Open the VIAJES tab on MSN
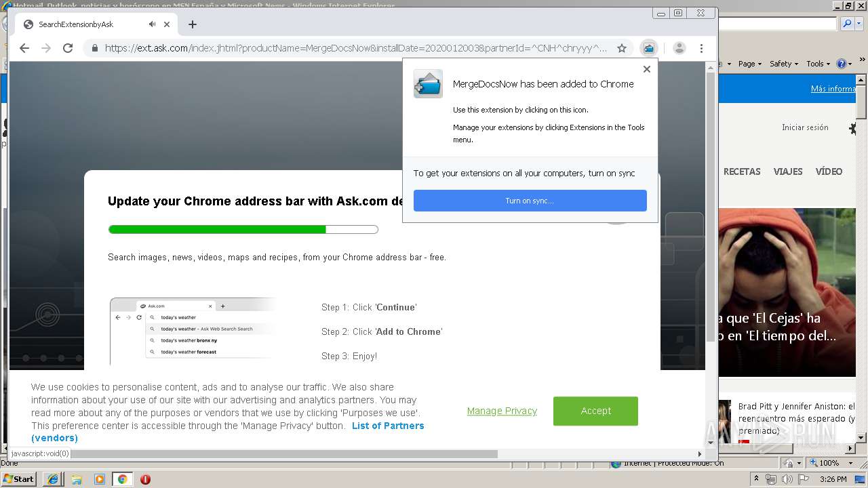The width and height of the screenshot is (868, 488). pos(788,171)
